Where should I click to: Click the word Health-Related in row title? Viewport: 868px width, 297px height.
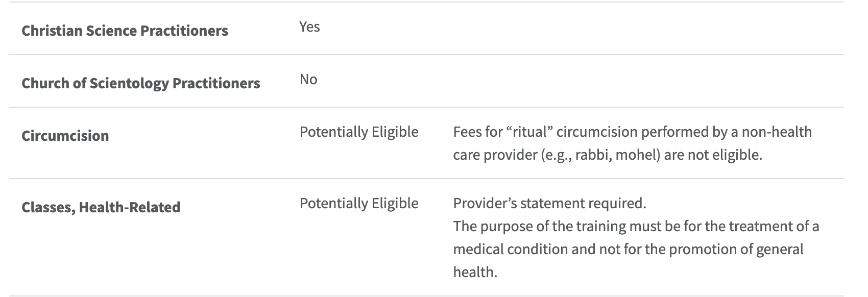(130, 207)
